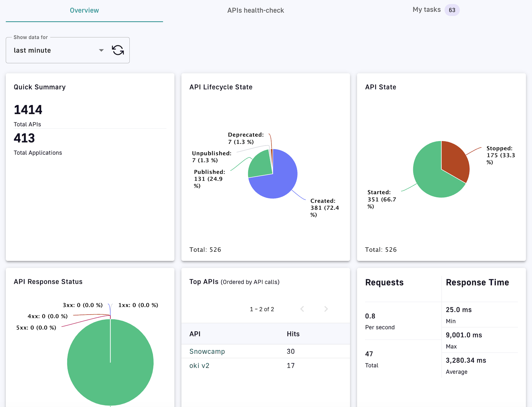The image size is (532, 407).
Task: Click the Hits column header
Action: (293, 334)
